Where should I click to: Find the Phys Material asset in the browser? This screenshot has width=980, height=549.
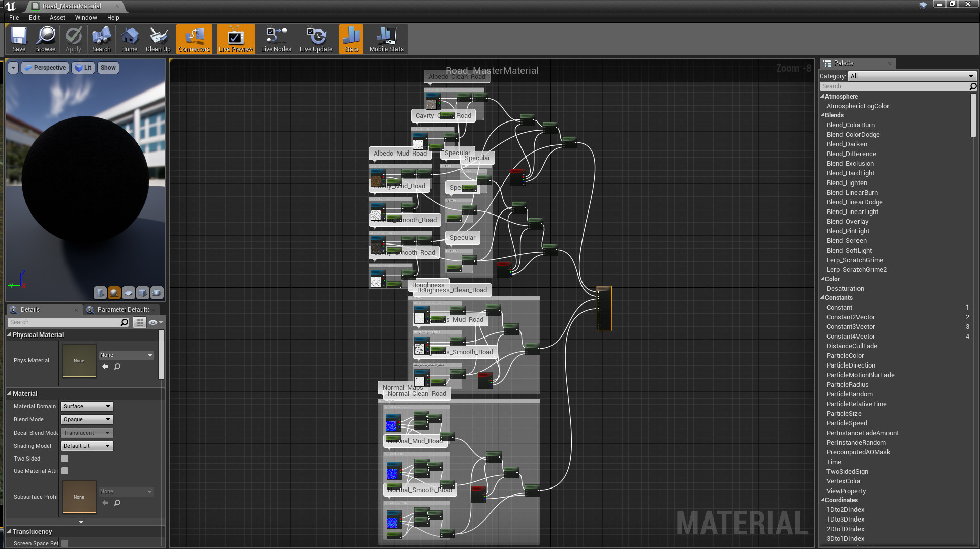(x=117, y=367)
